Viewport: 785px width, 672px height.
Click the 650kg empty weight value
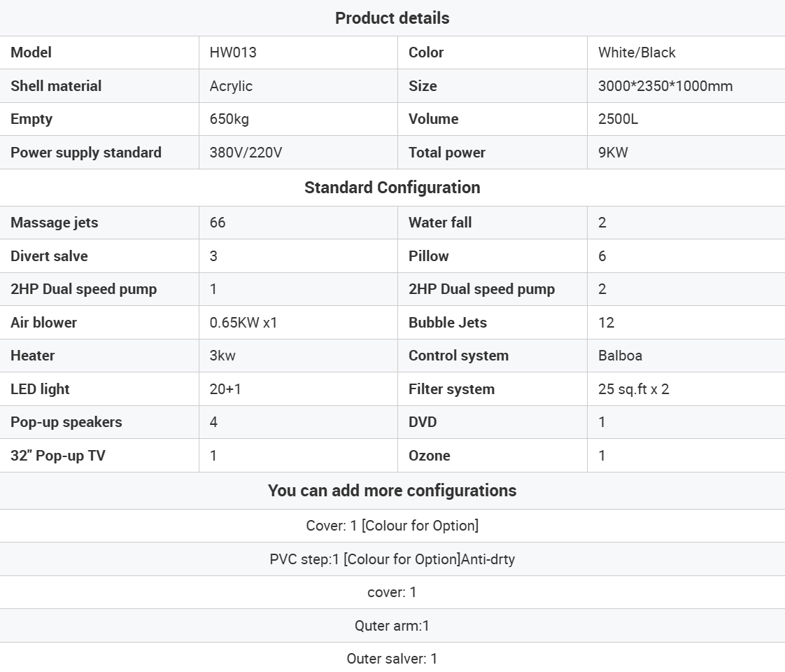click(229, 119)
